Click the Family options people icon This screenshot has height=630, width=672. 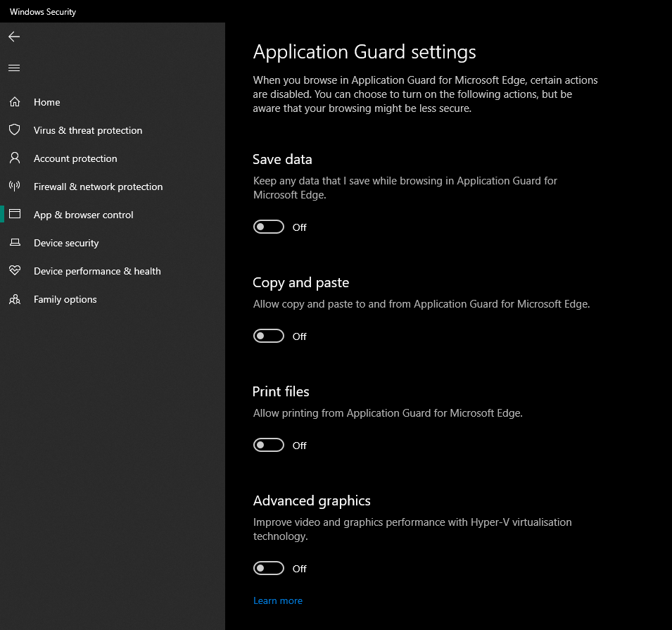(x=14, y=299)
